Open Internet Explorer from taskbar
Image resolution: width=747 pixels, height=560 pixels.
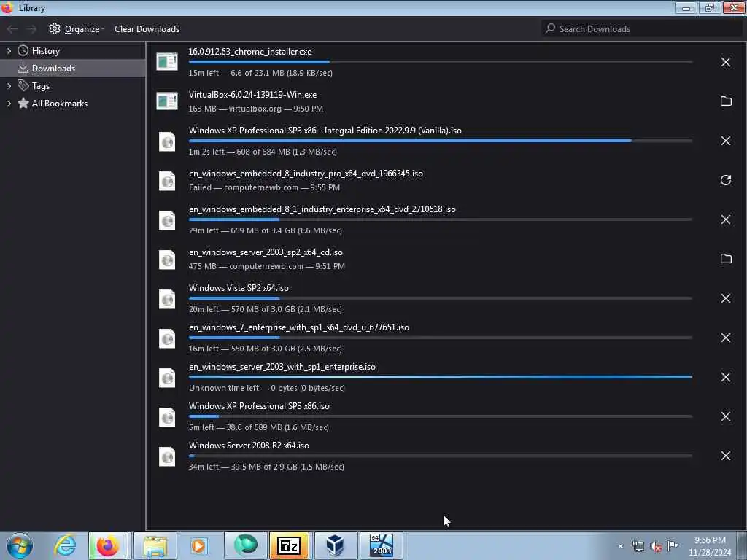[65, 545]
